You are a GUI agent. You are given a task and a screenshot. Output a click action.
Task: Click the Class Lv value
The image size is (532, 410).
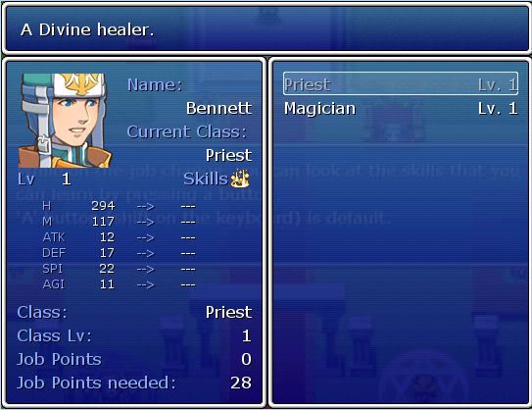pos(247,336)
